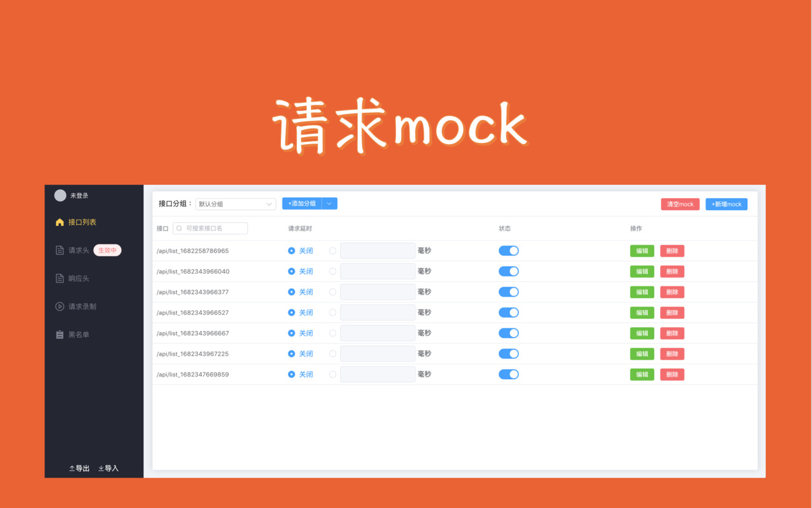Open the 默认分组 group dropdown
This screenshot has height=508, width=812.
click(x=235, y=204)
